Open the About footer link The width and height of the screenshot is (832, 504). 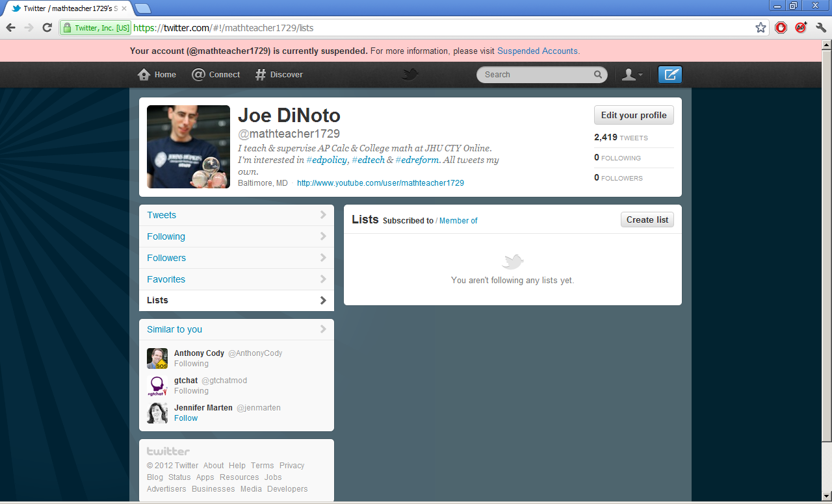tap(213, 466)
